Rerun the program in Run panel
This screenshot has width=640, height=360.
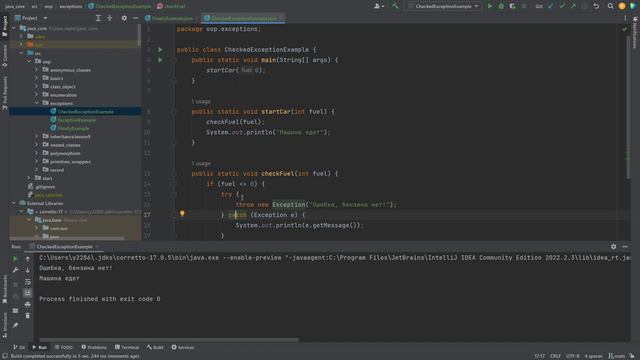pos(15,259)
